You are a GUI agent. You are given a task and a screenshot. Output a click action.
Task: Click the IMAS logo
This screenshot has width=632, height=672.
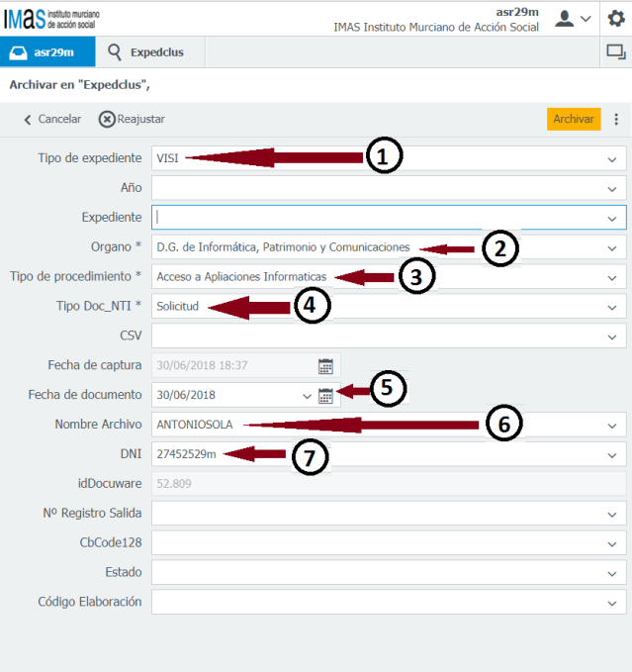tap(49, 17)
